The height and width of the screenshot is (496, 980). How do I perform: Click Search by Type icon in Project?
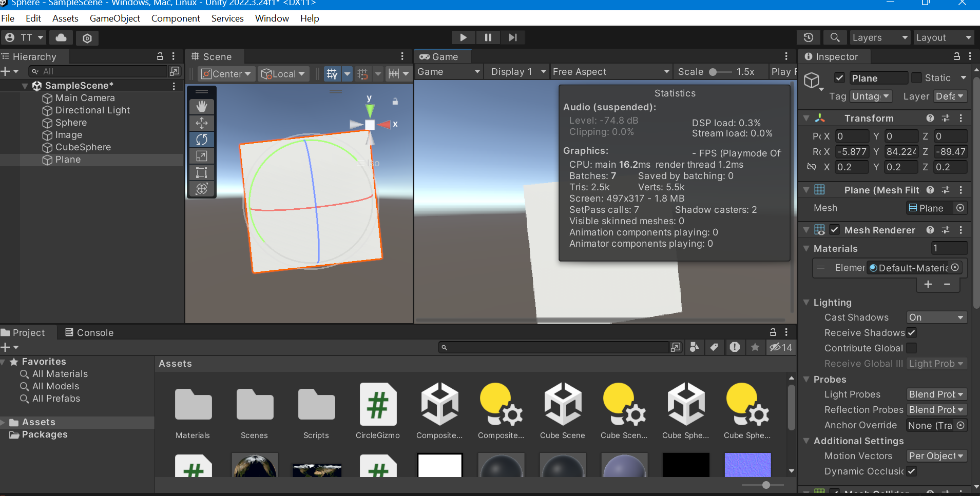pos(694,347)
